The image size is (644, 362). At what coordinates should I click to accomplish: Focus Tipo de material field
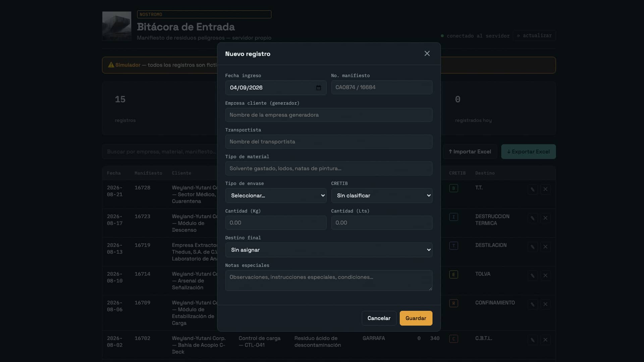tap(329, 169)
